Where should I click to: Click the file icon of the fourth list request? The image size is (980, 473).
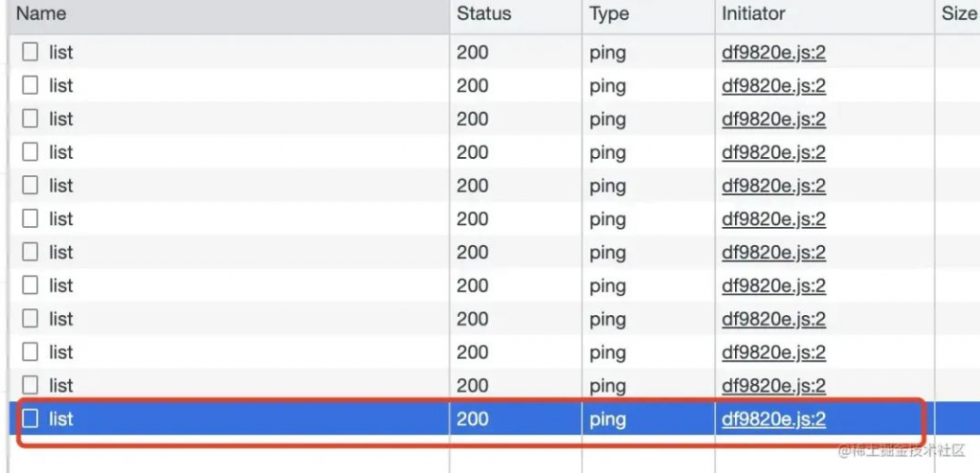(x=30, y=152)
